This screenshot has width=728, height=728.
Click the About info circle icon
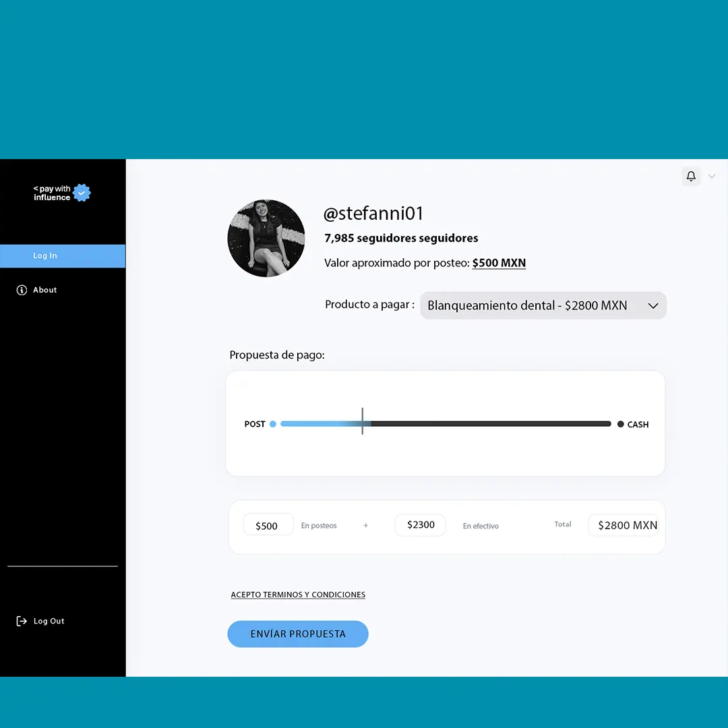click(22, 290)
